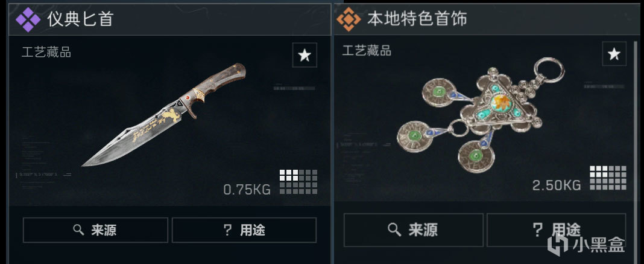
Task: Click the dagger item image
Action: (x=164, y=114)
